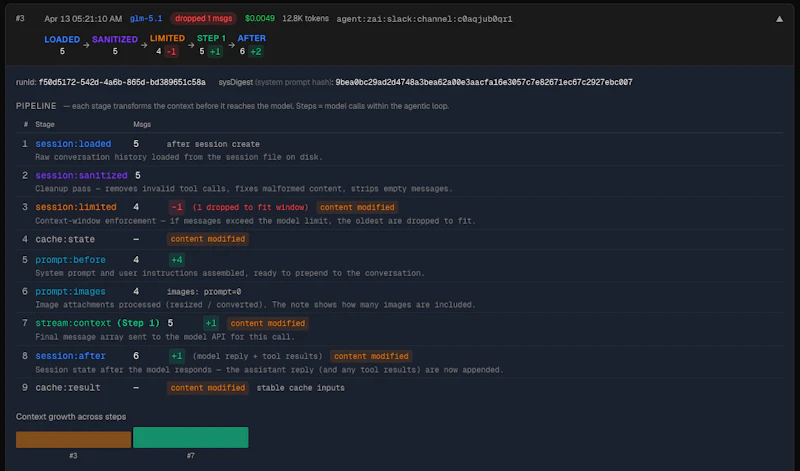Open the session:sanitized stage row
800x471 pixels.
pos(399,182)
